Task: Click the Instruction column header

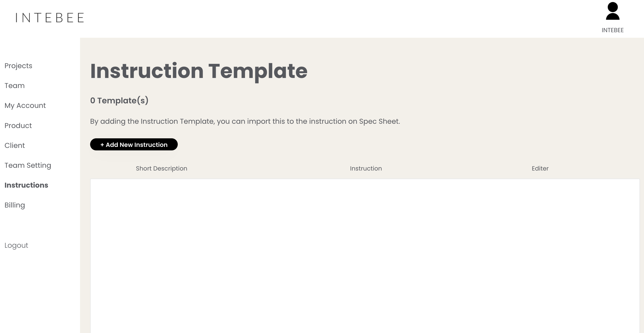Action: [x=366, y=169]
